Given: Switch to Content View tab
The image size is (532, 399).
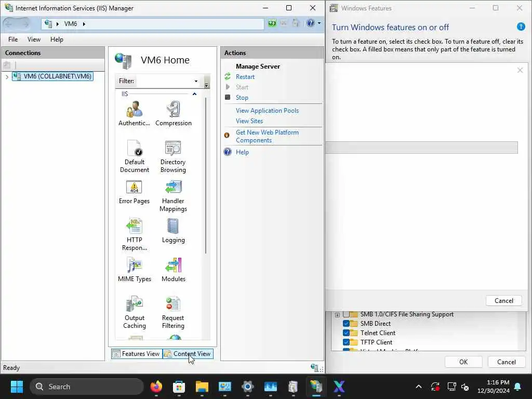Looking at the screenshot, I should tap(188, 353).
